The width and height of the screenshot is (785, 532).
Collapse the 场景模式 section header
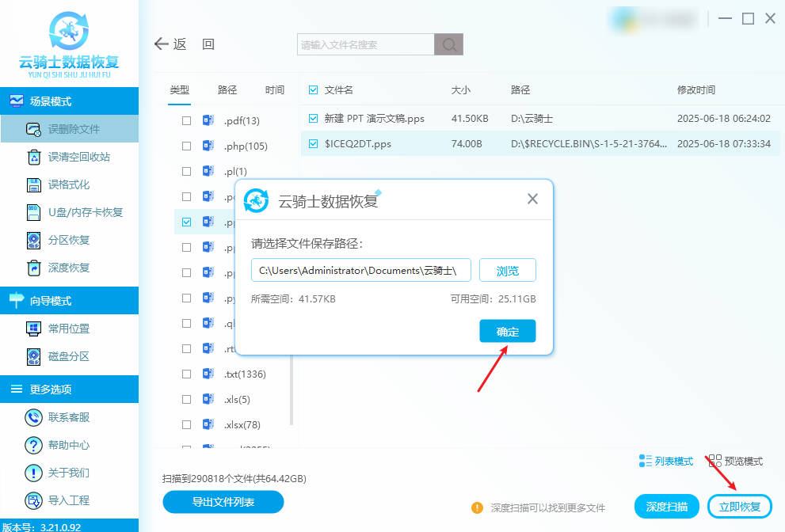(69, 101)
